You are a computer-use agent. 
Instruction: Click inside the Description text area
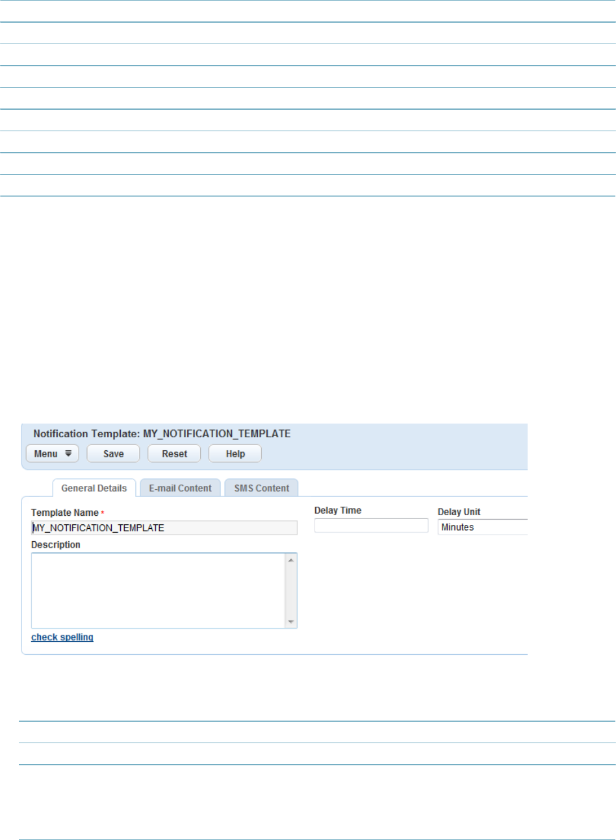coord(159,591)
